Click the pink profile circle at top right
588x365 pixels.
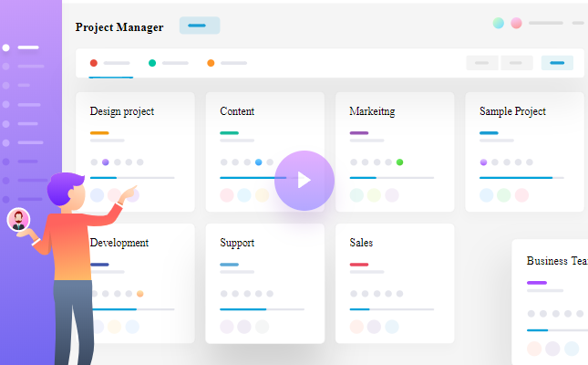click(516, 23)
